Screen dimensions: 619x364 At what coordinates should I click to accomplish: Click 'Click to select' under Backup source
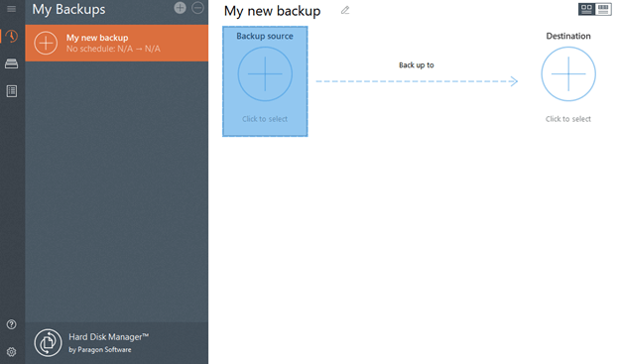click(265, 119)
